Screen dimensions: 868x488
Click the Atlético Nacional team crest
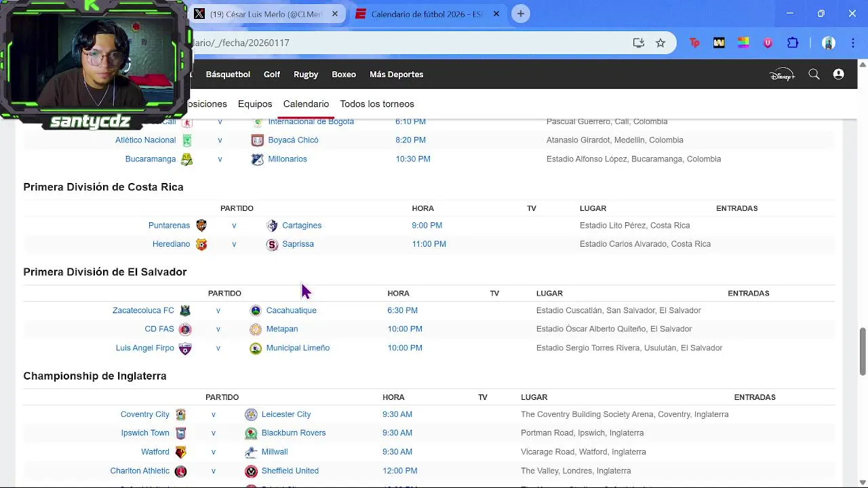[x=186, y=140]
